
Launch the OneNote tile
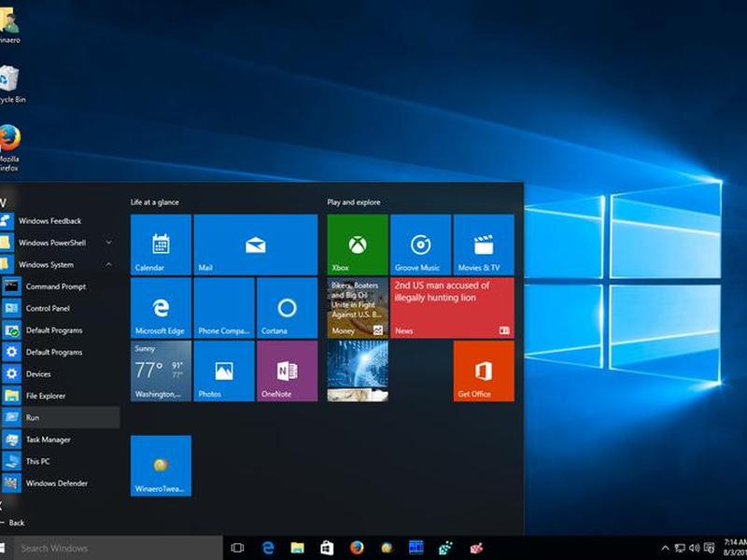coord(288,371)
